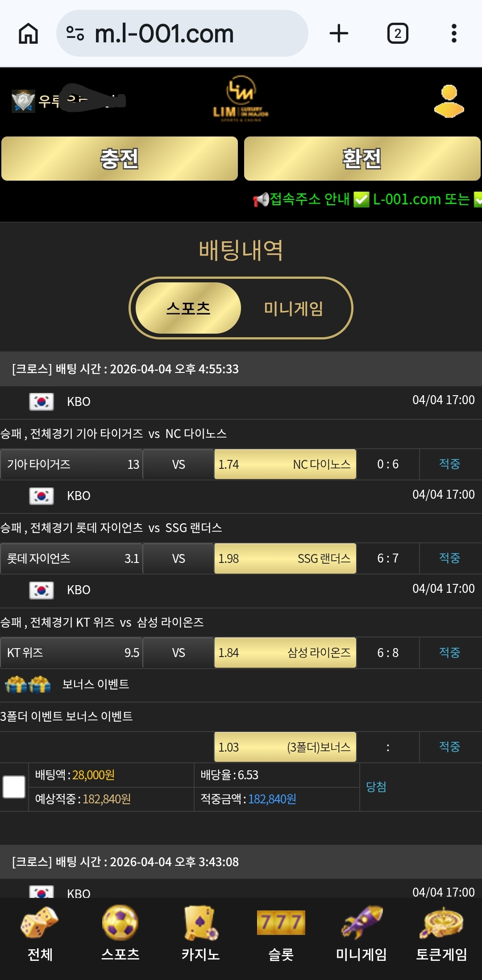482x980 pixels.
Task: Tap the m.l-001.com address bar
Action: (x=182, y=33)
